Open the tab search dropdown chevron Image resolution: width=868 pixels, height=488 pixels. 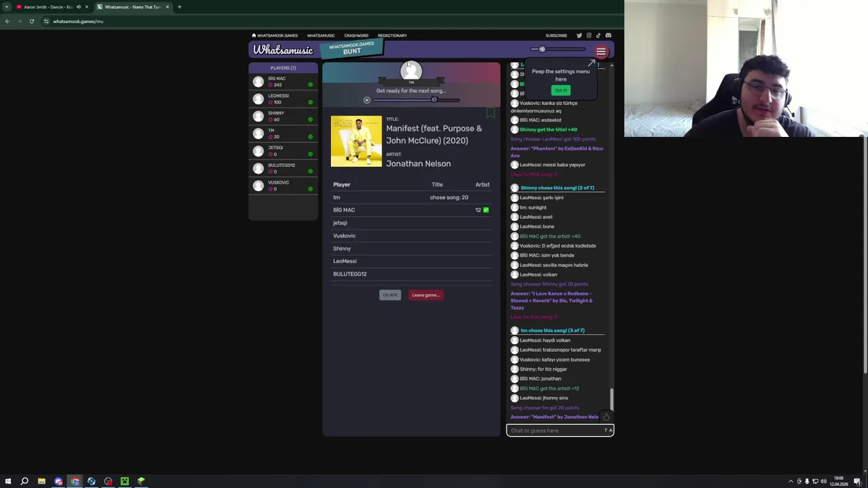click(x=7, y=7)
